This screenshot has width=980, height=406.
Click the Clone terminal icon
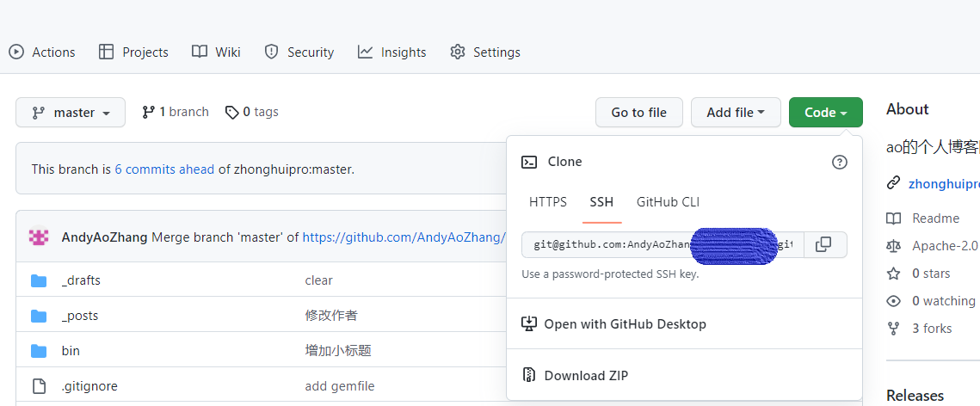point(529,163)
